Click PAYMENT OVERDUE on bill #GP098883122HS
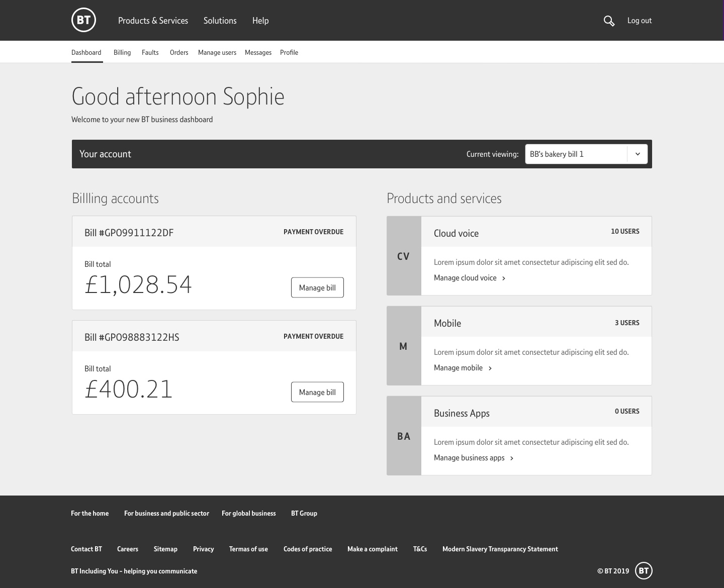The image size is (724, 588). click(313, 336)
